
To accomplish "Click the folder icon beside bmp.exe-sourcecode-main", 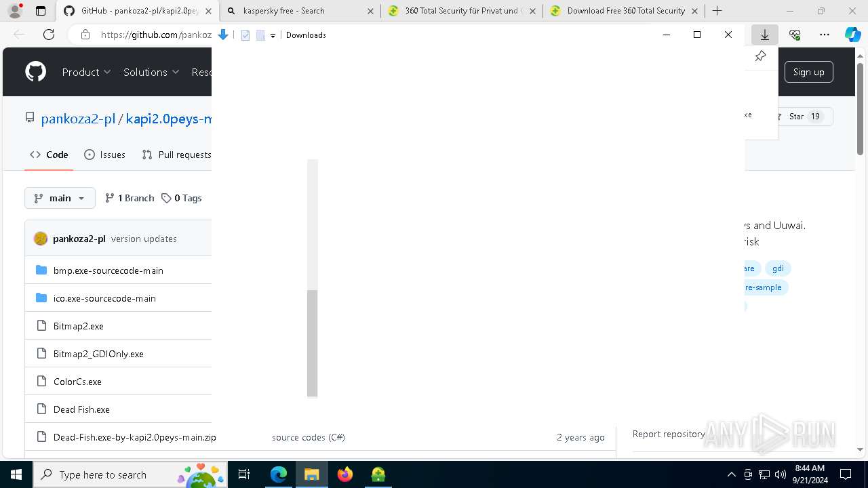I will 41,270.
